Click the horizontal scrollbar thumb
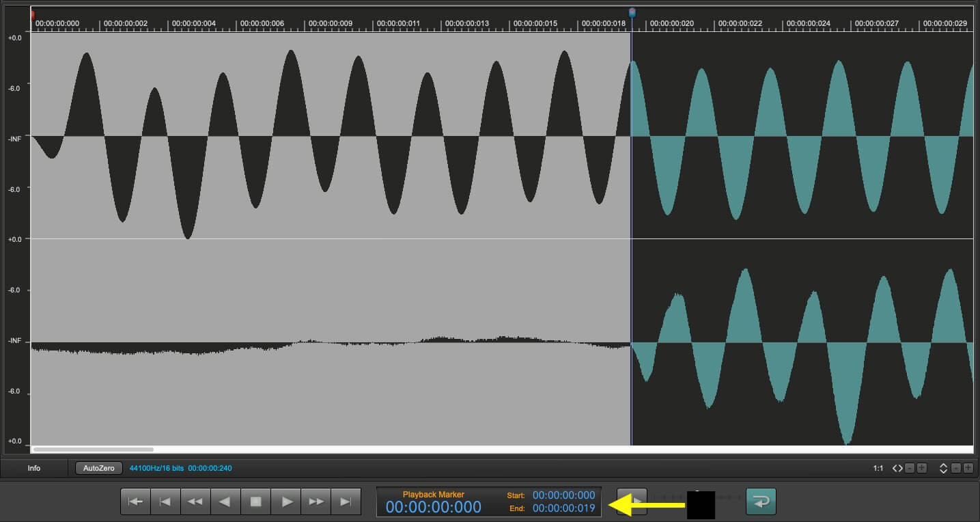The width and height of the screenshot is (980, 522). click(94, 450)
